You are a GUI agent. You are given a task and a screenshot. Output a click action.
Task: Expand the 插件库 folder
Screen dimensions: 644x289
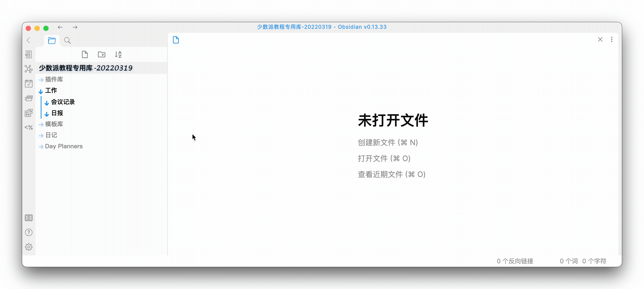click(x=54, y=80)
